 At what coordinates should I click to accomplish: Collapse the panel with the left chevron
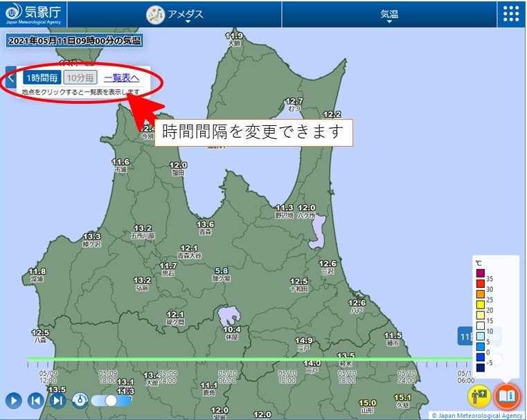tap(11, 78)
